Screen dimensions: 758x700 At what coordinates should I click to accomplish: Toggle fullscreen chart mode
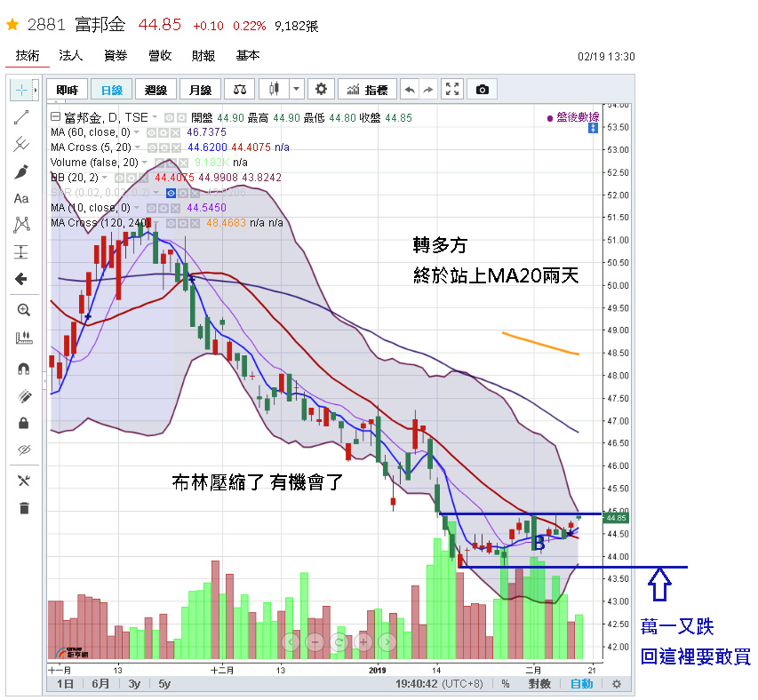coord(452,90)
